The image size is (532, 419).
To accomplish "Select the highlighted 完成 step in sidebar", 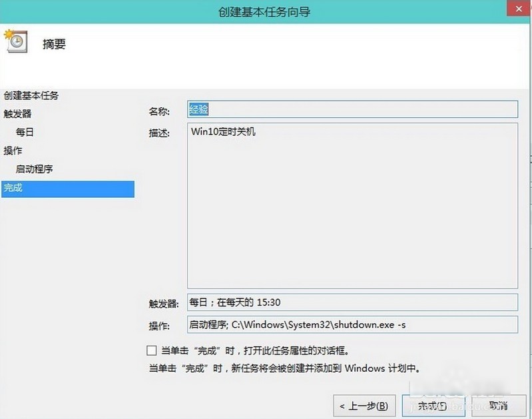I will pyautogui.click(x=68, y=189).
